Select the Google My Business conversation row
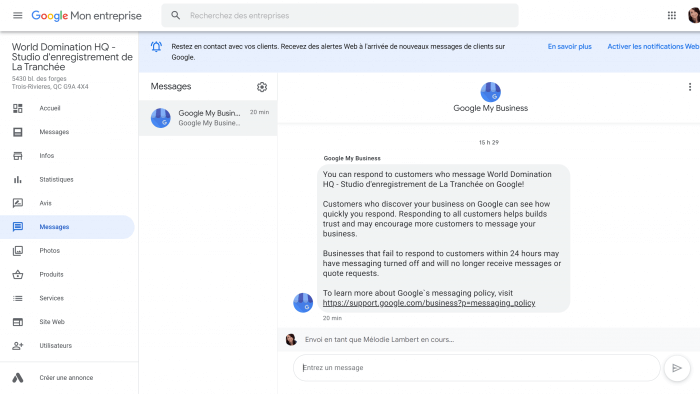Image resolution: width=700 pixels, height=394 pixels. [x=208, y=118]
